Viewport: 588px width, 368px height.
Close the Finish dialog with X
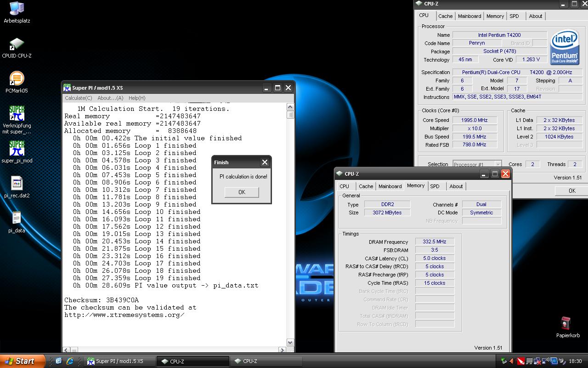click(265, 162)
